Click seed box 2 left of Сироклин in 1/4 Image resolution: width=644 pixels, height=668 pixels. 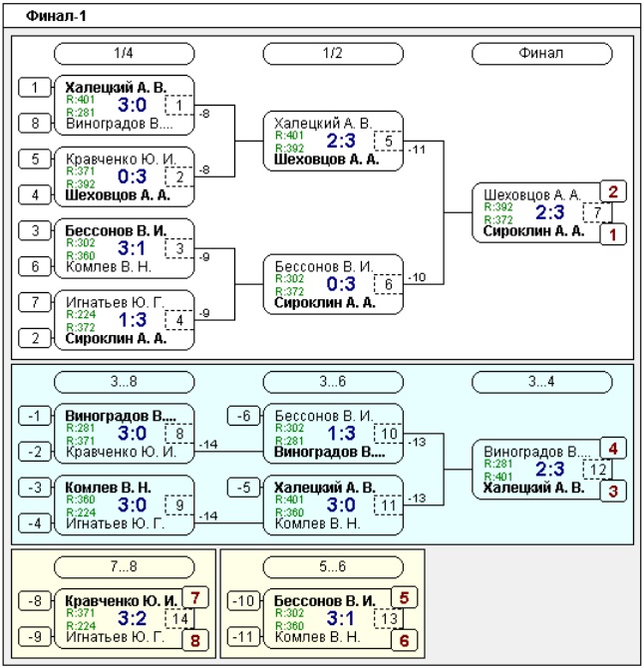[x=35, y=338]
